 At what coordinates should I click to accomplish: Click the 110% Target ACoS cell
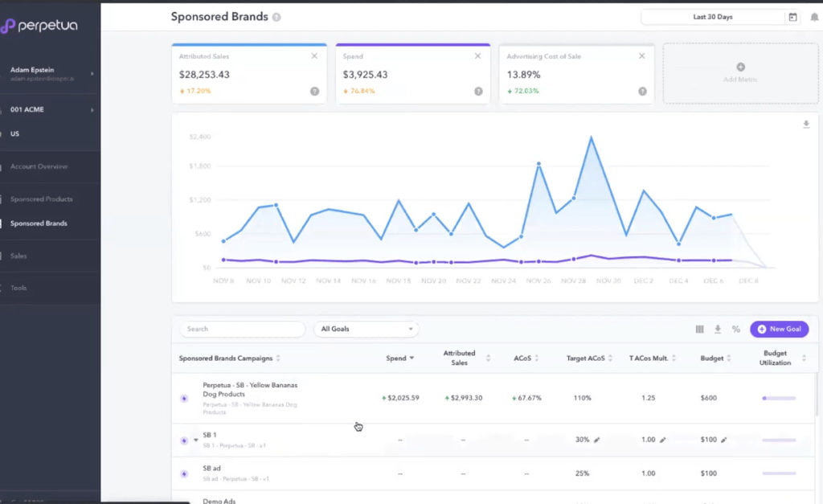tap(582, 398)
